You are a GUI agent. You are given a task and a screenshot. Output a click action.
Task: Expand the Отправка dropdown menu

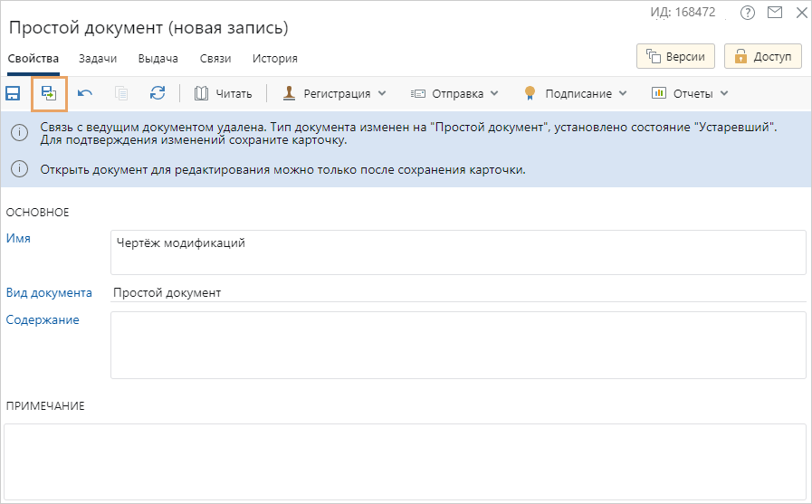(454, 93)
